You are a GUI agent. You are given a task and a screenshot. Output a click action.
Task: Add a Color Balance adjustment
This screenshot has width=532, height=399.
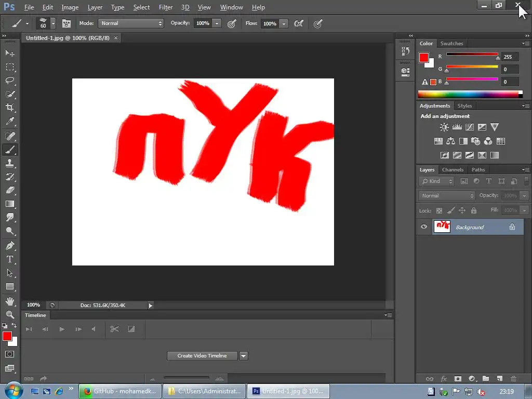pos(450,141)
